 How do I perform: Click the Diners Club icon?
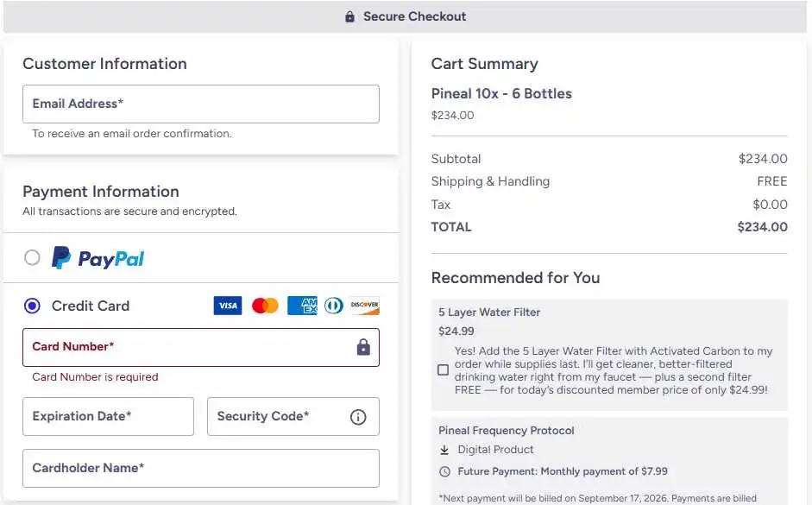coord(334,306)
